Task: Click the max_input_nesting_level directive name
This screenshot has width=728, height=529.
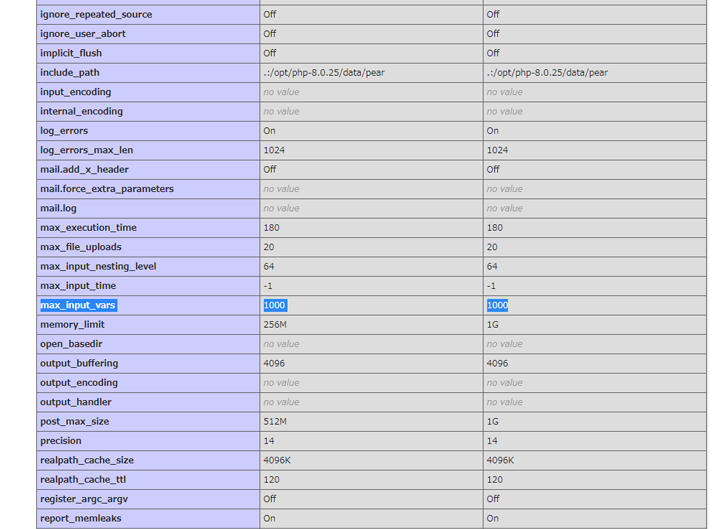Action: coord(98,267)
